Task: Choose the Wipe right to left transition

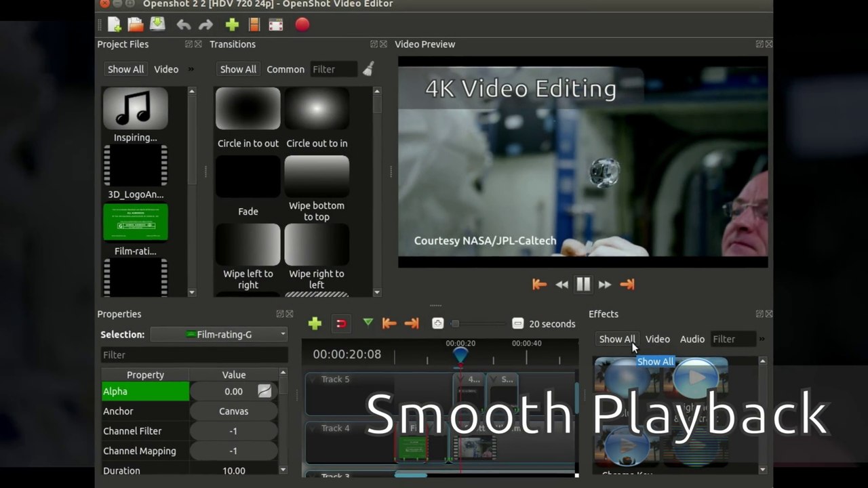Action: 317,245
